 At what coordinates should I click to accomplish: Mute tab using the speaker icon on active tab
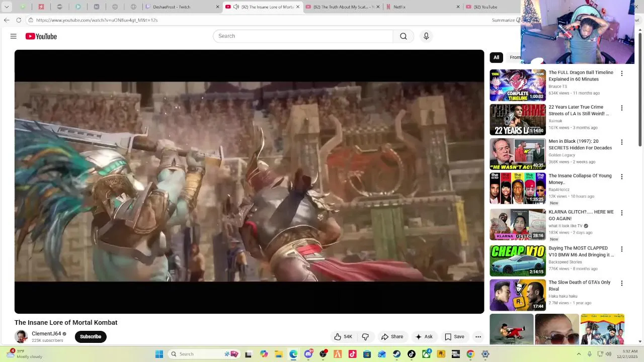[x=236, y=7]
